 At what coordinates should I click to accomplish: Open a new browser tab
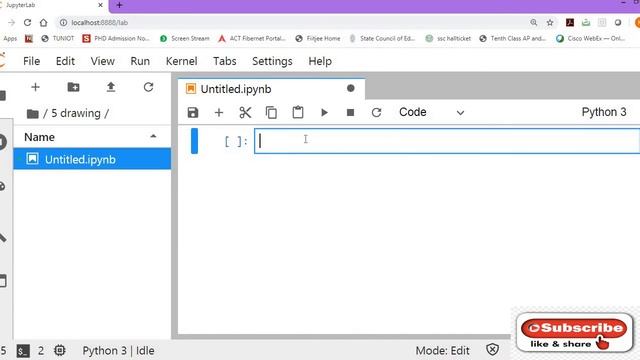[119, 5]
